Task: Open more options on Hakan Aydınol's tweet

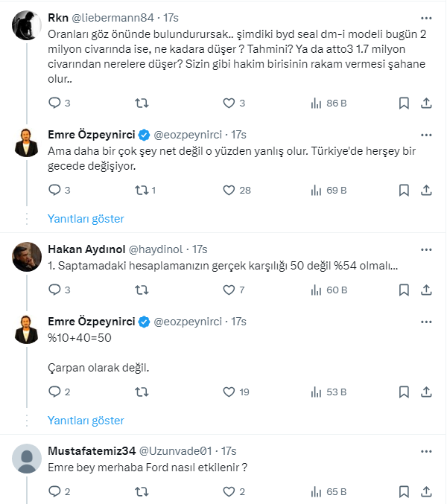Action: tap(425, 248)
